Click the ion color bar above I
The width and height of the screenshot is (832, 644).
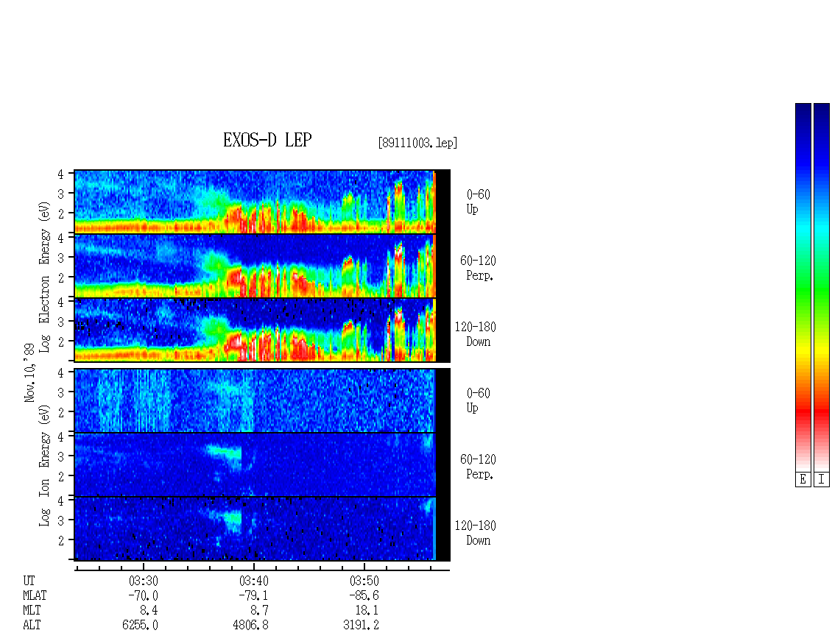(x=822, y=287)
